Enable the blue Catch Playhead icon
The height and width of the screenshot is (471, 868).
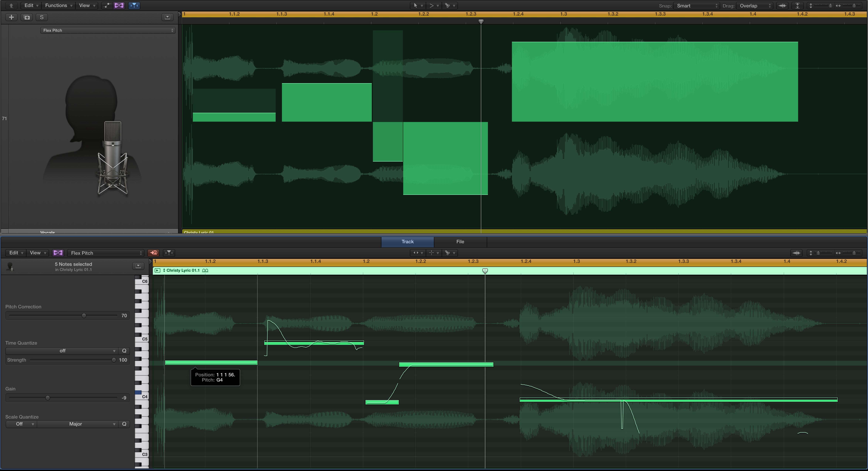134,5
